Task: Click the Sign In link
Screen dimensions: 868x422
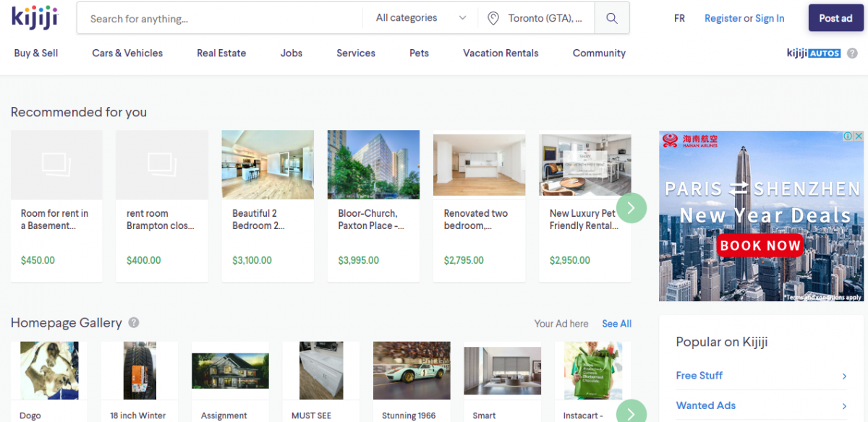Action: [x=770, y=18]
